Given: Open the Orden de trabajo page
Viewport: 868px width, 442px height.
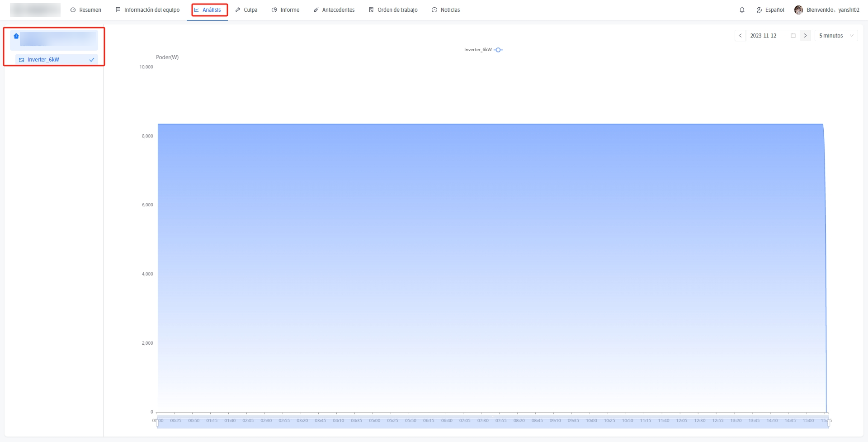Looking at the screenshot, I should [393, 10].
